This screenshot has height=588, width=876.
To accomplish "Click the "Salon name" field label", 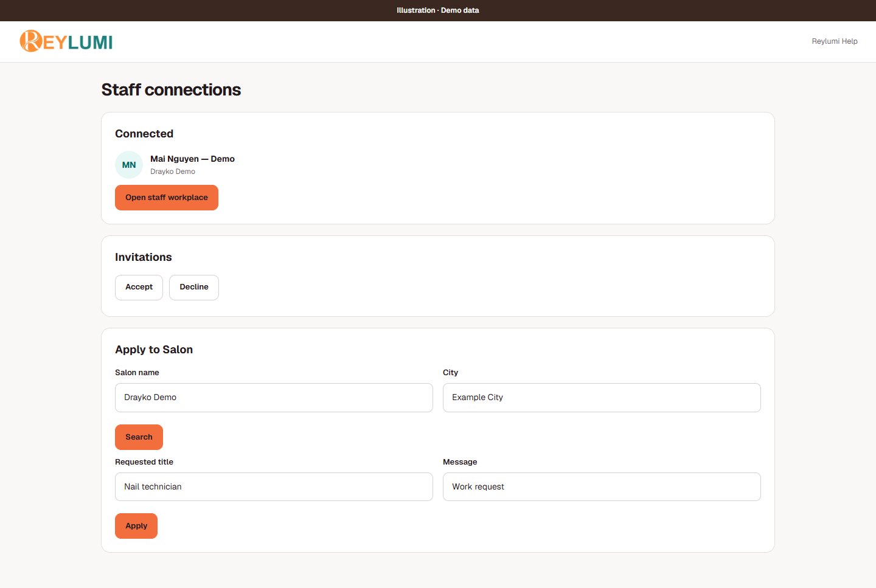I will point(137,373).
